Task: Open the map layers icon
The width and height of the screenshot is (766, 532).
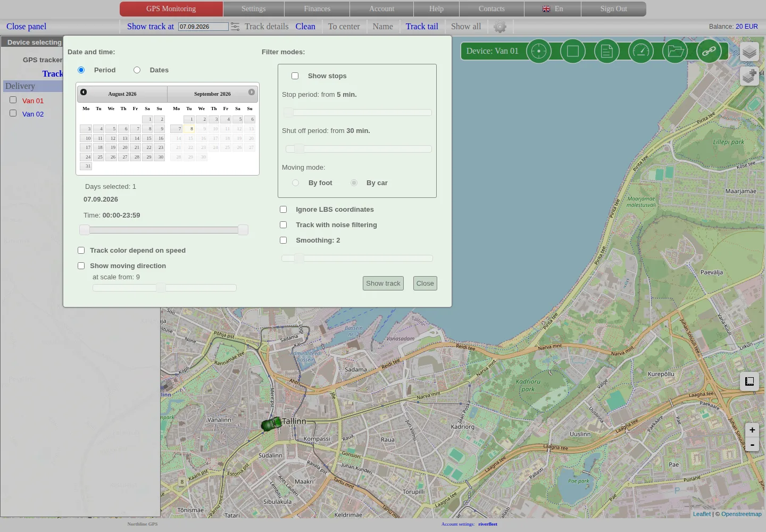Action: tap(749, 52)
